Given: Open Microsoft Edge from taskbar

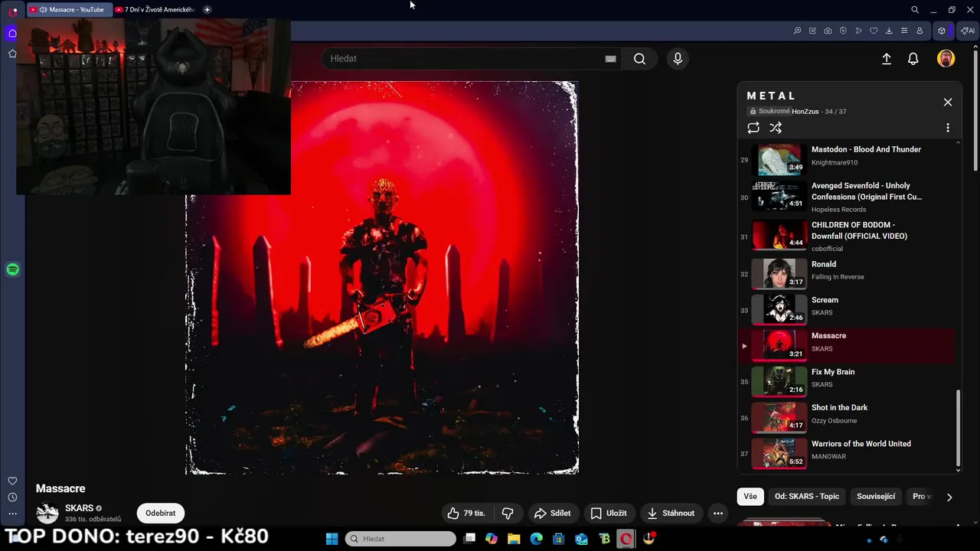Looking at the screenshot, I should tap(536, 539).
